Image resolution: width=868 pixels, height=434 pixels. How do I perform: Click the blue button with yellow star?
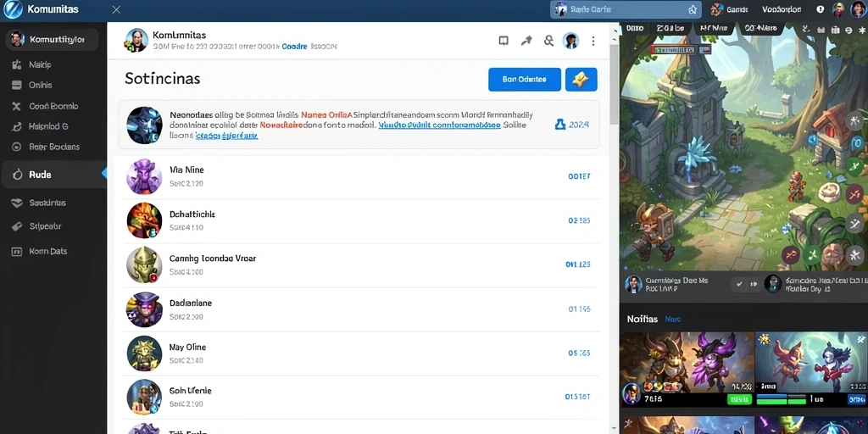click(x=581, y=79)
